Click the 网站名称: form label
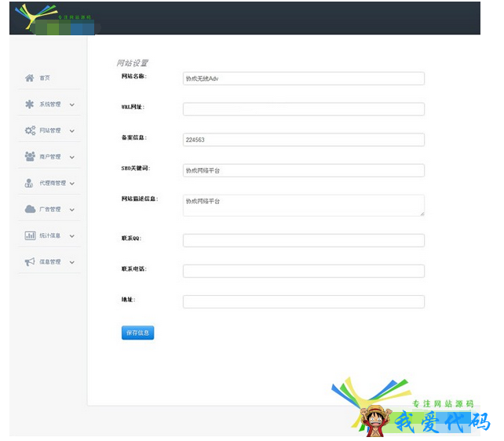Image resolution: width=504 pixels, height=441 pixels. (x=134, y=76)
